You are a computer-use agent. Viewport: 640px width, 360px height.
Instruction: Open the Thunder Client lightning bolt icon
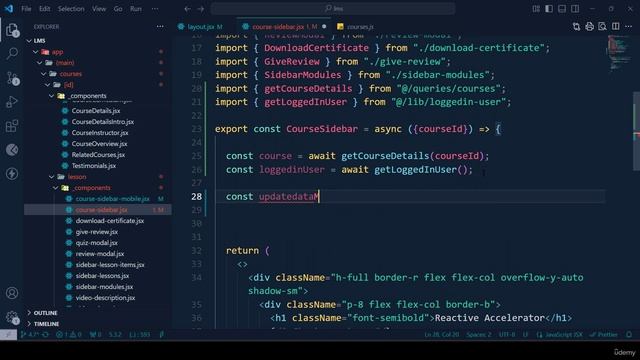click(x=12, y=174)
